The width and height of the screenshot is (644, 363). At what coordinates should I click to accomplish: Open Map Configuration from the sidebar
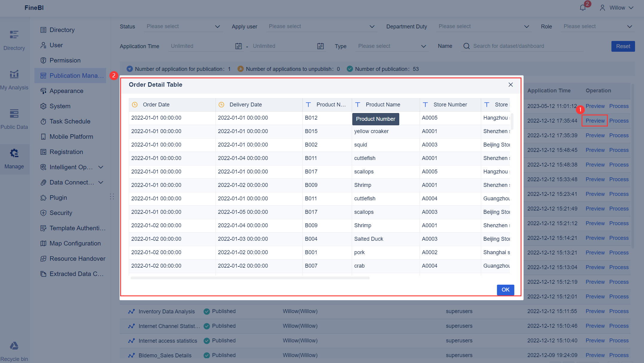(75, 243)
